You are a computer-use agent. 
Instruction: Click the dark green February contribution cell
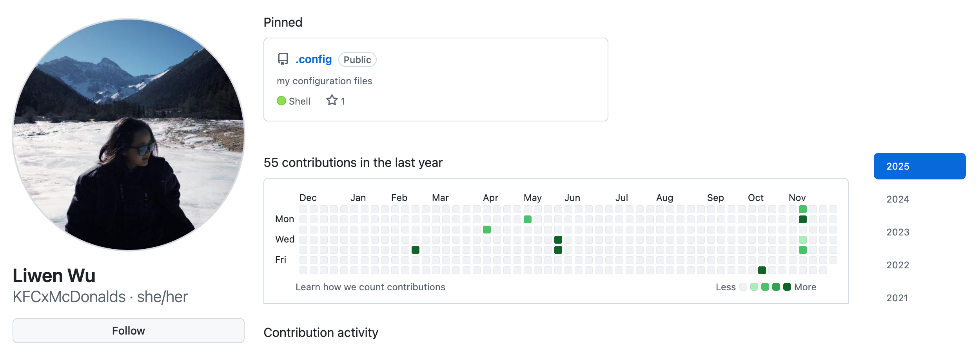416,250
